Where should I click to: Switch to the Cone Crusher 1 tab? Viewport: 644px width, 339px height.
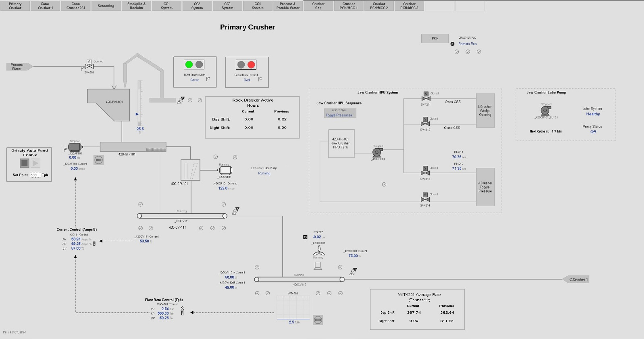click(45, 6)
